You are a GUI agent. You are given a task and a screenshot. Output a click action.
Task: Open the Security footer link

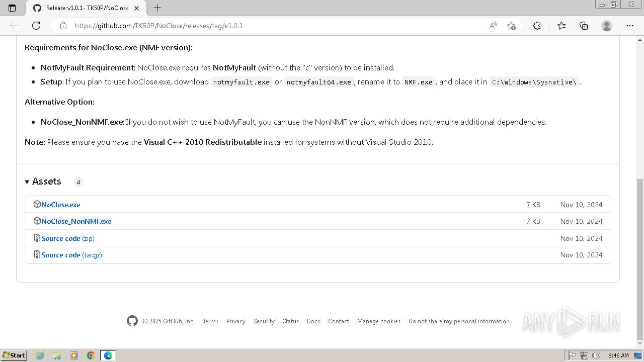264,321
